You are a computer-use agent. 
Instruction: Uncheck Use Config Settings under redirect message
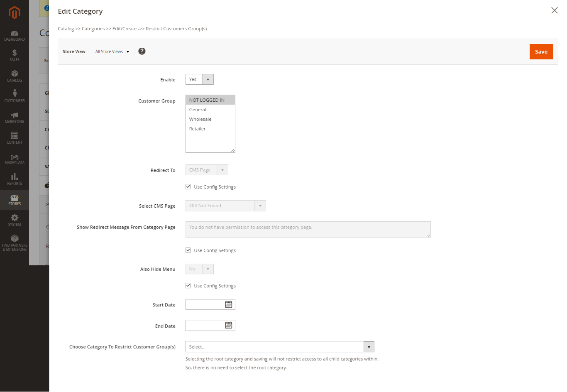[188, 250]
